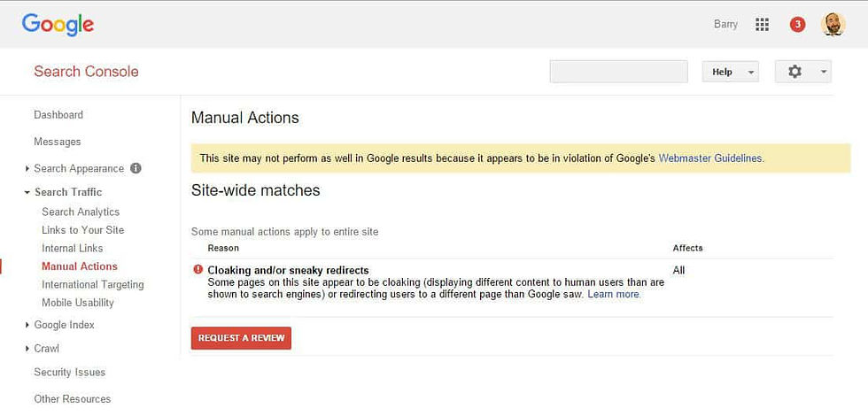Click the red error icon beside Cloaking
Image resolution: width=868 pixels, height=416 pixels.
198,270
